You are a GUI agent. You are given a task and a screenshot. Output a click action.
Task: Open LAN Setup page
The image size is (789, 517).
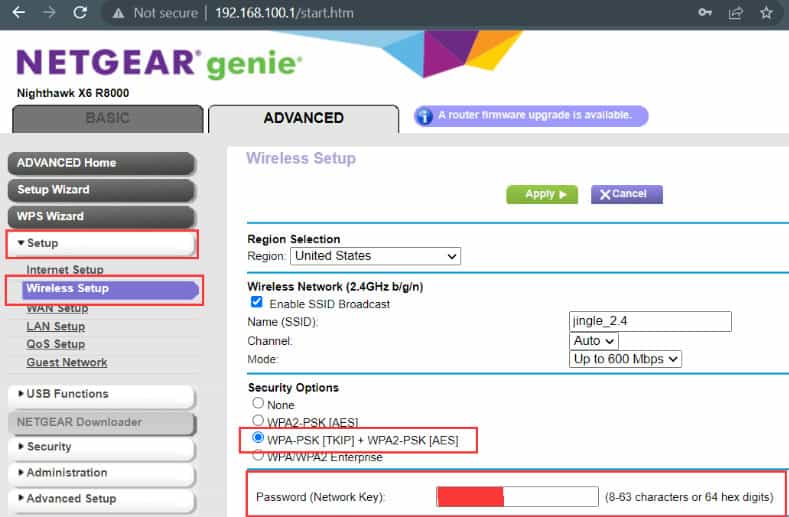[55, 326]
